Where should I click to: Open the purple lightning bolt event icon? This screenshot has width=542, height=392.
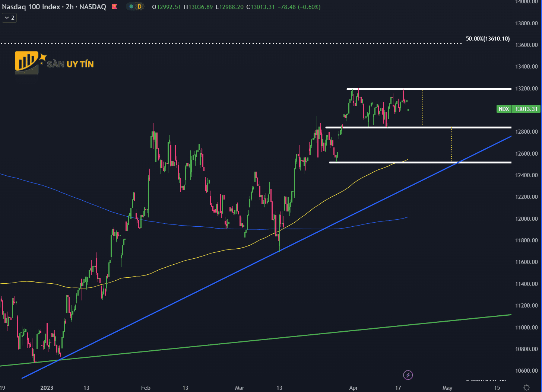pyautogui.click(x=408, y=375)
